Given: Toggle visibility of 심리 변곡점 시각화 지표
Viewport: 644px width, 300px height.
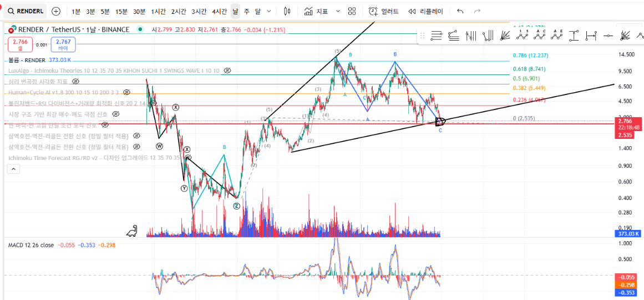Looking at the screenshot, I should pos(75,82).
